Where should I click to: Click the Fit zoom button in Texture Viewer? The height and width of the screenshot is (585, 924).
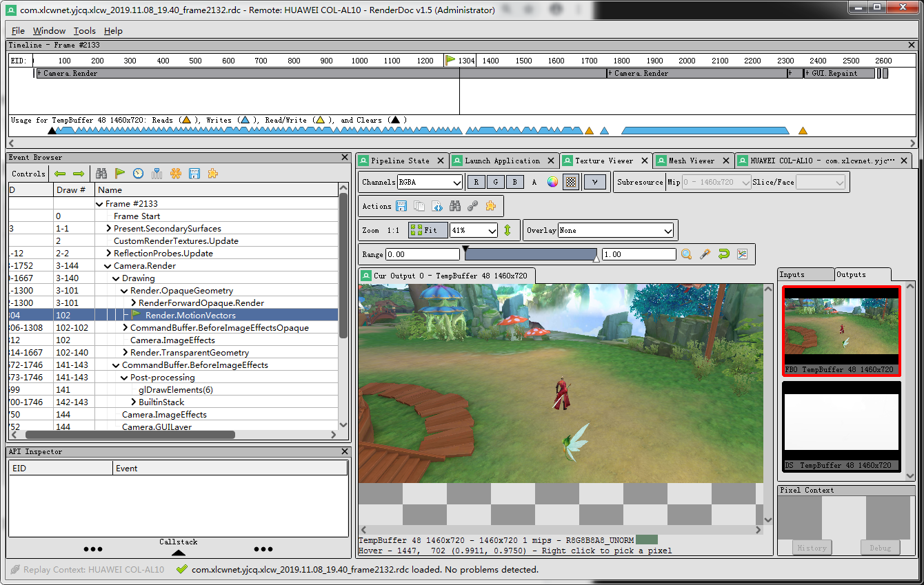(428, 230)
